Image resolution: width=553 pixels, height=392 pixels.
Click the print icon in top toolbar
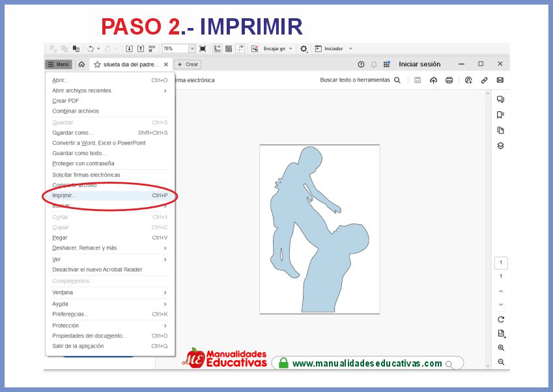pos(449,80)
